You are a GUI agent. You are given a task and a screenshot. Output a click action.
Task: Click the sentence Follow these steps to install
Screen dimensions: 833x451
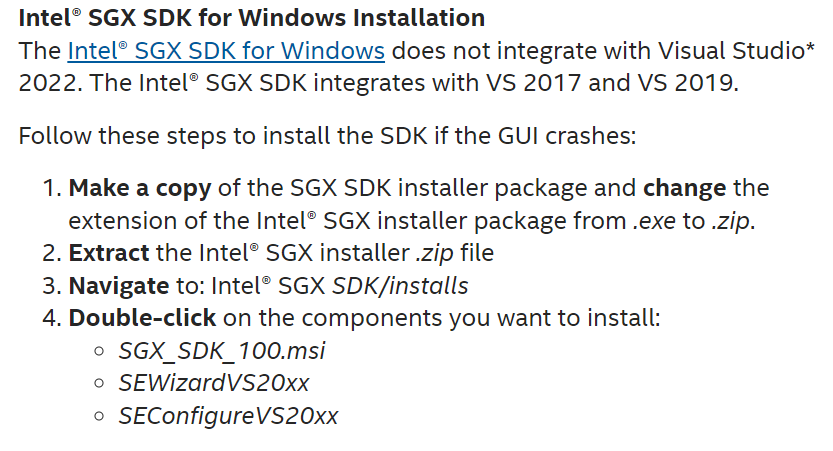pos(327,136)
